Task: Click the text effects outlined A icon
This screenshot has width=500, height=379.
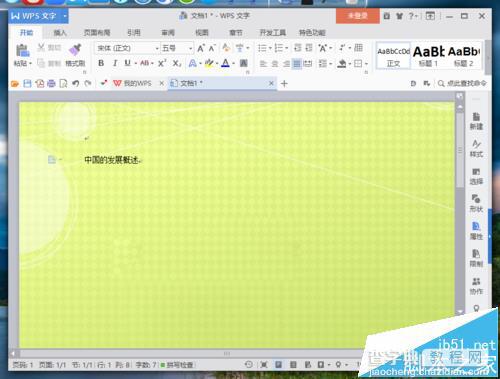Action: click(x=192, y=63)
